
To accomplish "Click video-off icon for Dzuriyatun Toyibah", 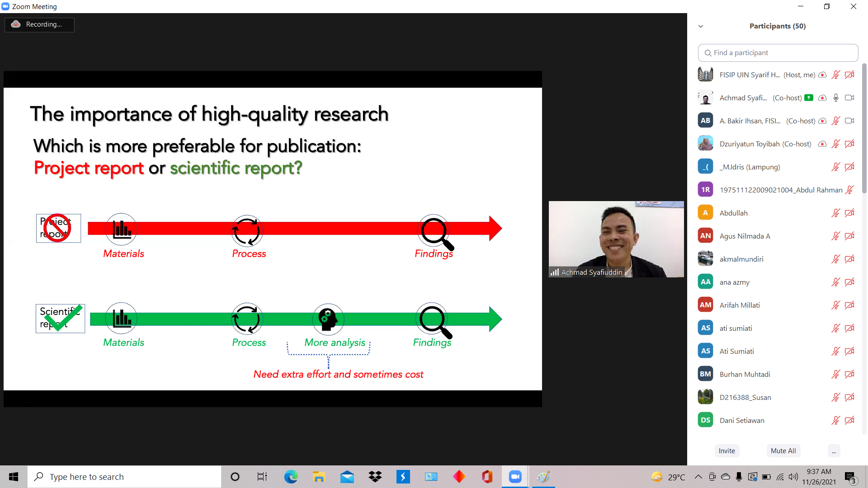I will pyautogui.click(x=849, y=144).
